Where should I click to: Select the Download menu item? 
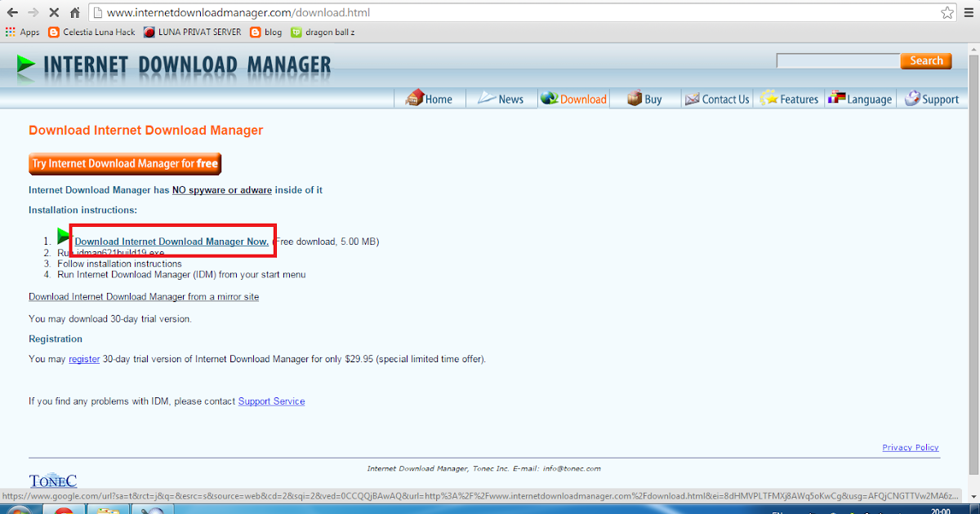573,99
